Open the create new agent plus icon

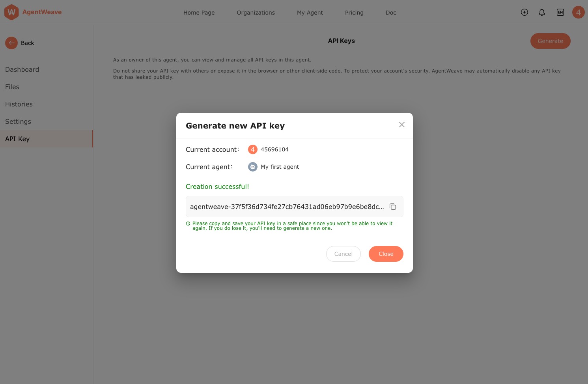[525, 12]
